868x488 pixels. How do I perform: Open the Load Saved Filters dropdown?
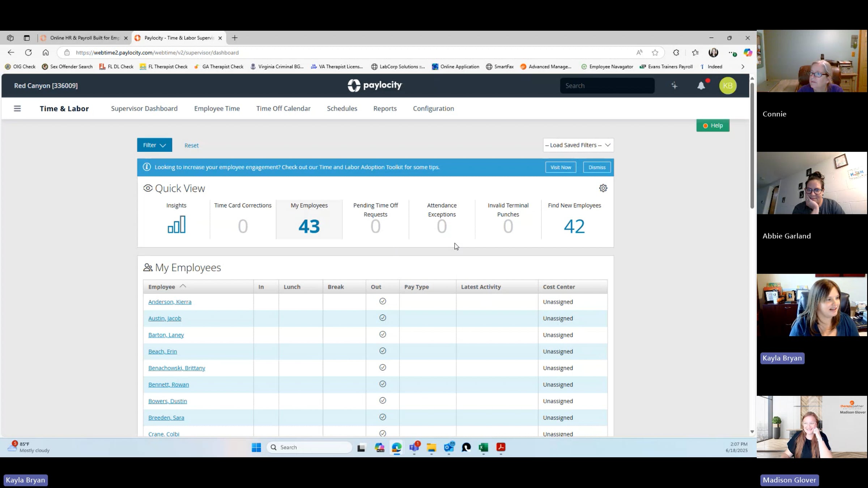coord(578,145)
